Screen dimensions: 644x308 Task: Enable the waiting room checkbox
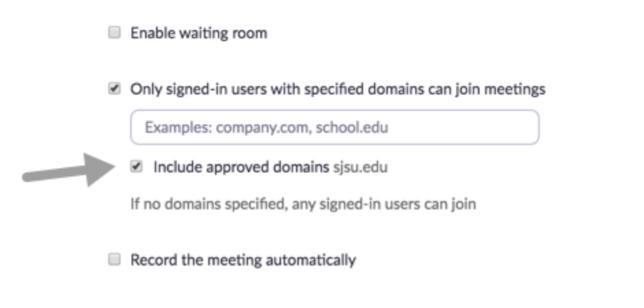114,33
